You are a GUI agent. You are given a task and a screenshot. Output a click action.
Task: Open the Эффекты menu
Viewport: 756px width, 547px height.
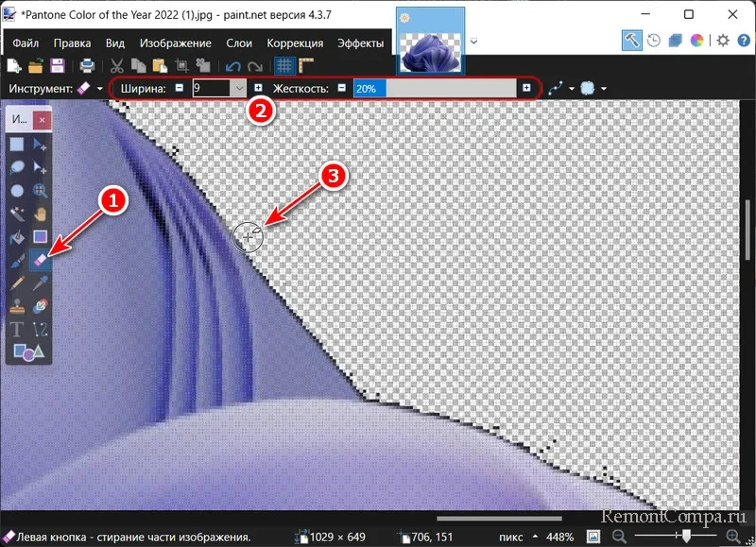click(x=361, y=43)
